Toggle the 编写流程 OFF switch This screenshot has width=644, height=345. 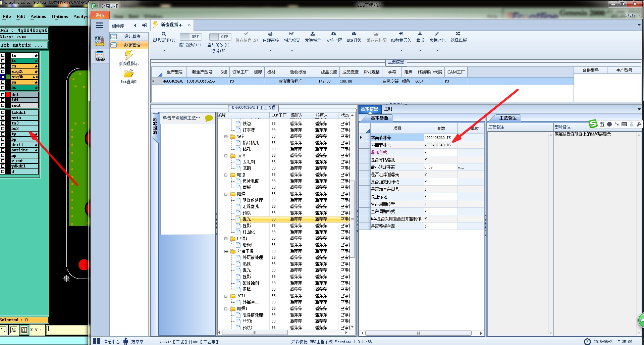[x=190, y=37]
